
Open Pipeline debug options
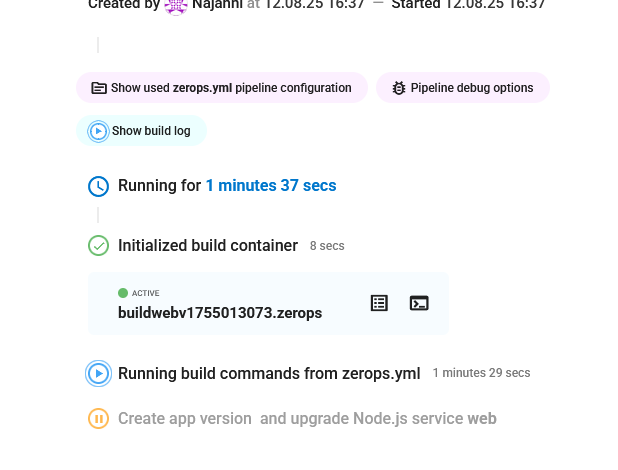[x=463, y=88]
